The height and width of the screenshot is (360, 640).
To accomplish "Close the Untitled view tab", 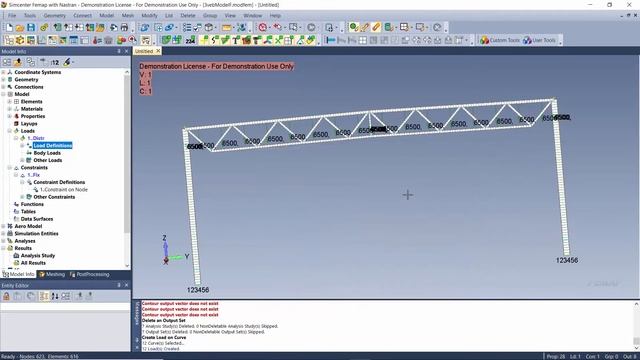I will point(158,51).
